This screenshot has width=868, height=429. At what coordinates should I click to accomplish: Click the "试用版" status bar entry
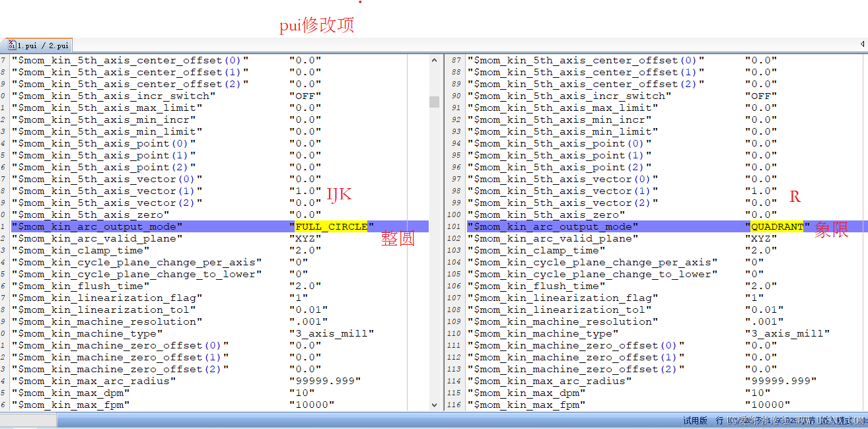(695, 420)
